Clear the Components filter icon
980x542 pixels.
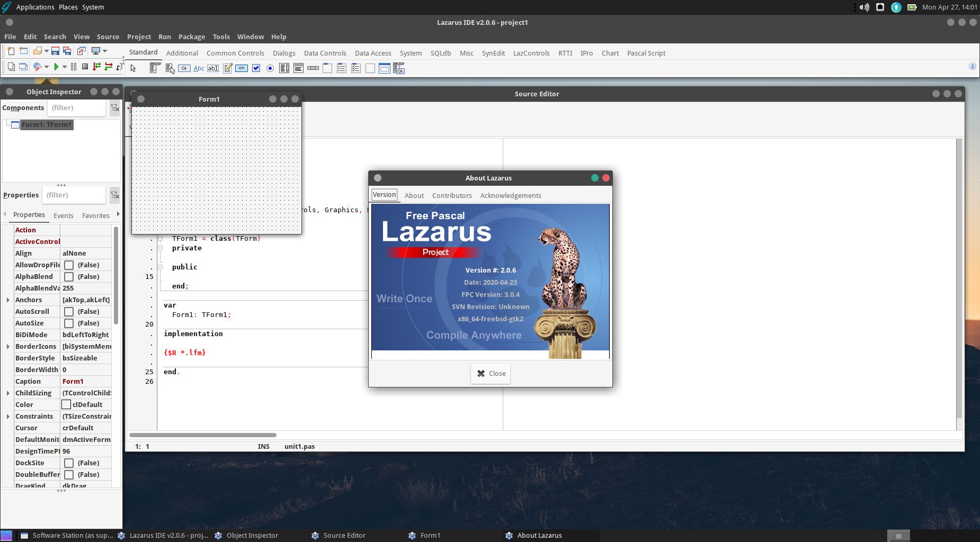(x=114, y=108)
